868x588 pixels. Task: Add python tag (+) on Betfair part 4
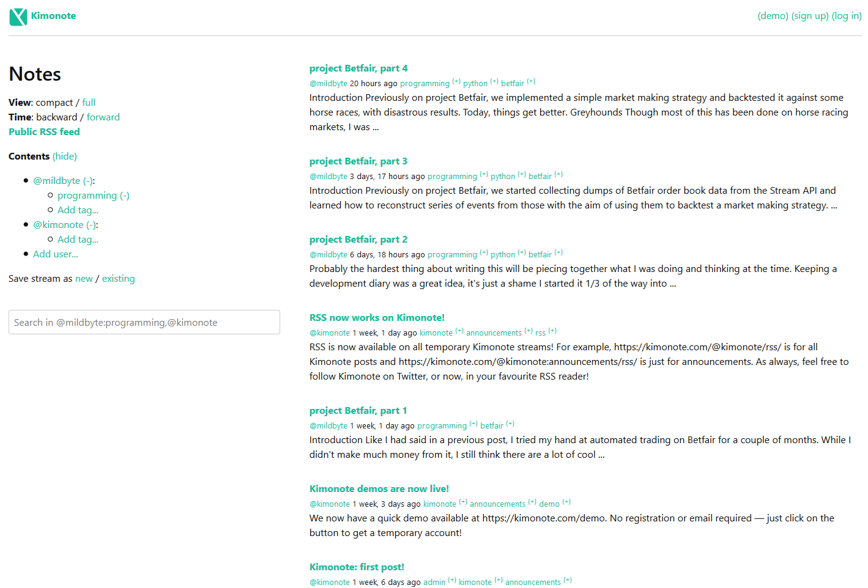[494, 81]
